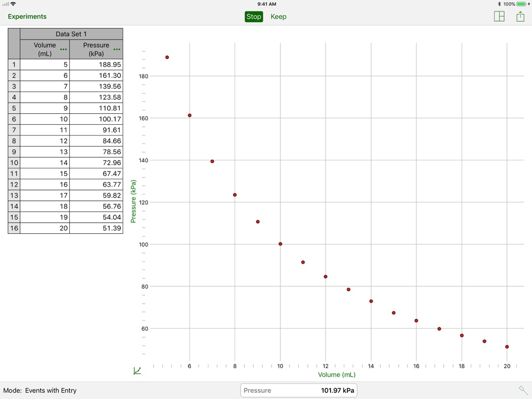Tap the graph point at 8 mL

click(x=235, y=195)
